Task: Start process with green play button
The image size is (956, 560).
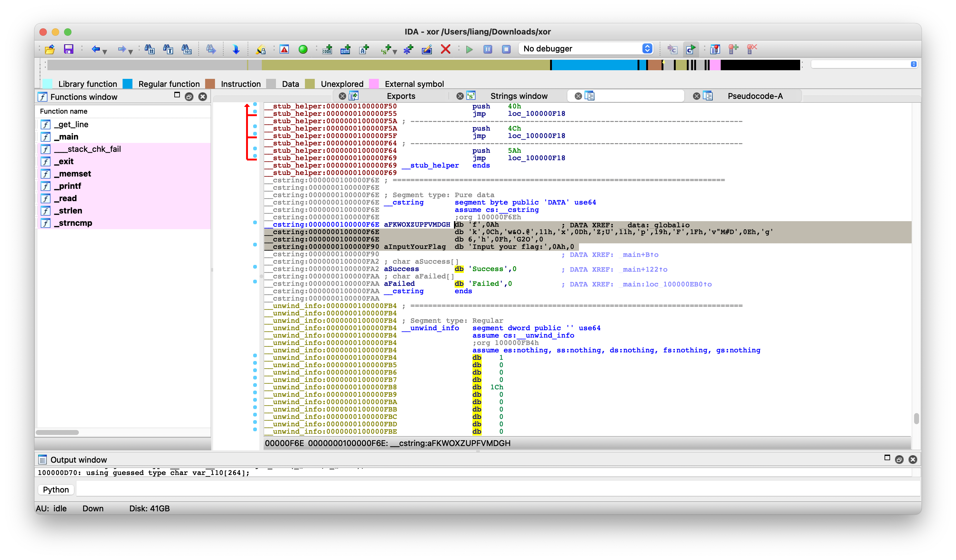Action: [x=469, y=49]
